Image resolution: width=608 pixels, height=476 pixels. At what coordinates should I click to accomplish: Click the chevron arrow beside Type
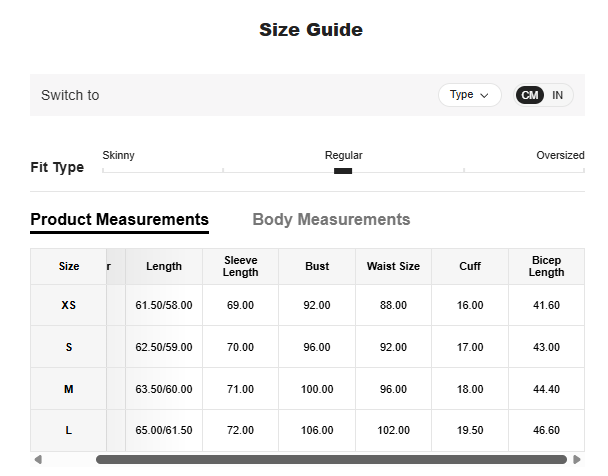click(485, 95)
